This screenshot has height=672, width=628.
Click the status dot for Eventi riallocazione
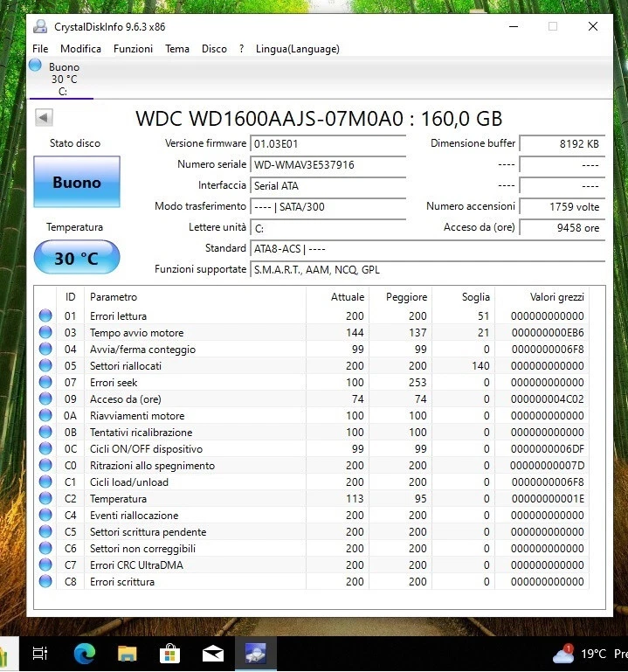(x=45, y=515)
